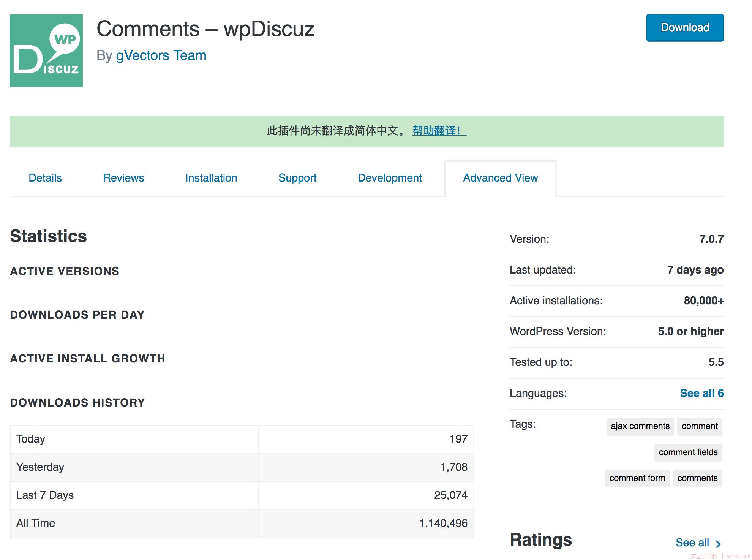Image resolution: width=752 pixels, height=560 pixels.
Task: Click the Active Install Growth heading
Action: point(87,359)
